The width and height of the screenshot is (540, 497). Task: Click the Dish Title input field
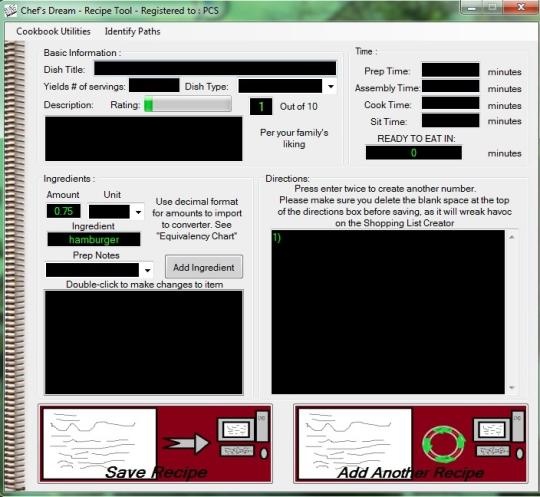[215, 68]
